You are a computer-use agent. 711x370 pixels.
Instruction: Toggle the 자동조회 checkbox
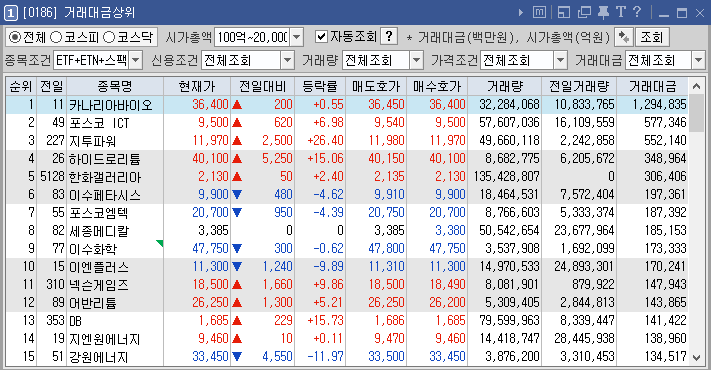pyautogui.click(x=321, y=37)
